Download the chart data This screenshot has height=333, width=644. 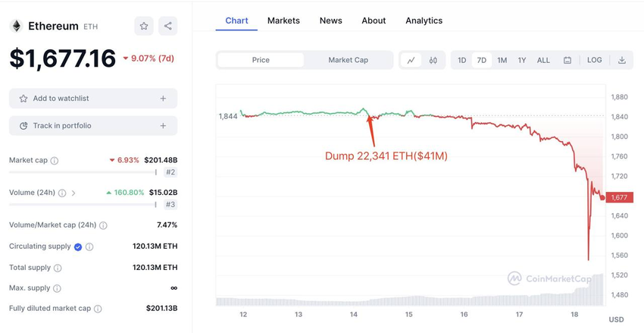[621, 60]
